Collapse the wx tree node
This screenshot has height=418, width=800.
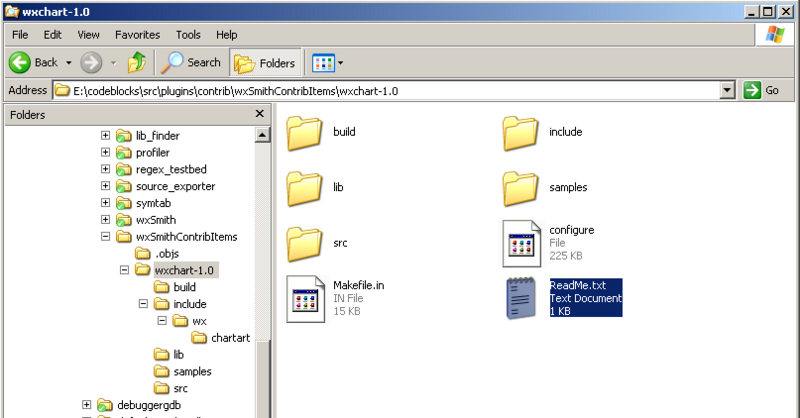162,321
